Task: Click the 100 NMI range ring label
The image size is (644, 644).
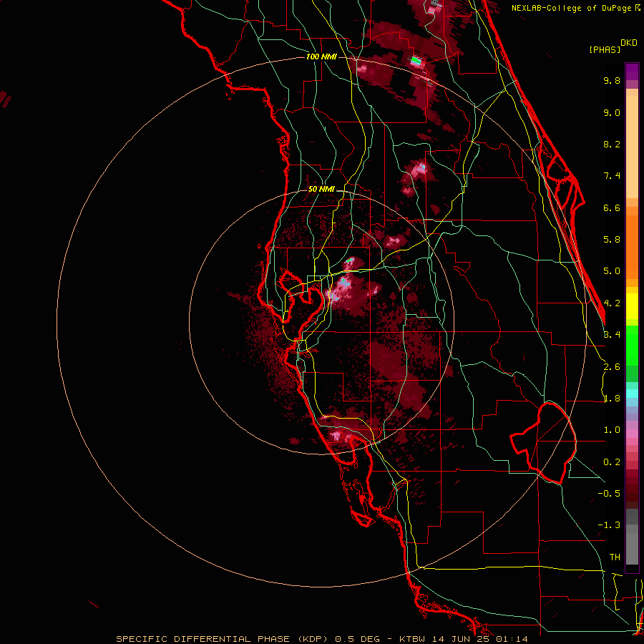Action: click(x=321, y=57)
